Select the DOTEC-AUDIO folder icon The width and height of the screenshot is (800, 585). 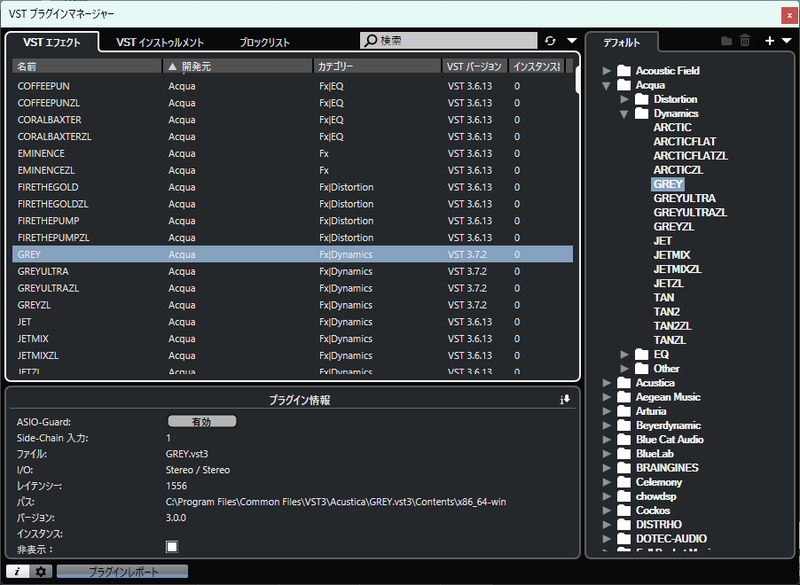tap(624, 539)
